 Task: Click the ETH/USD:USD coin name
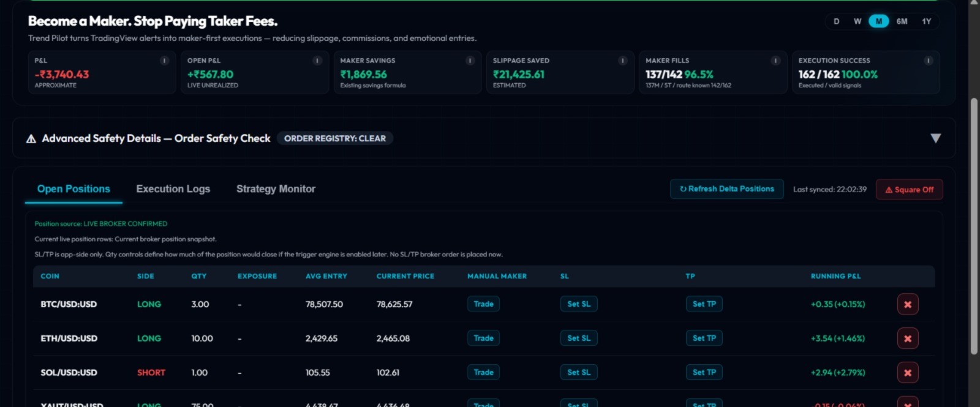(x=69, y=338)
